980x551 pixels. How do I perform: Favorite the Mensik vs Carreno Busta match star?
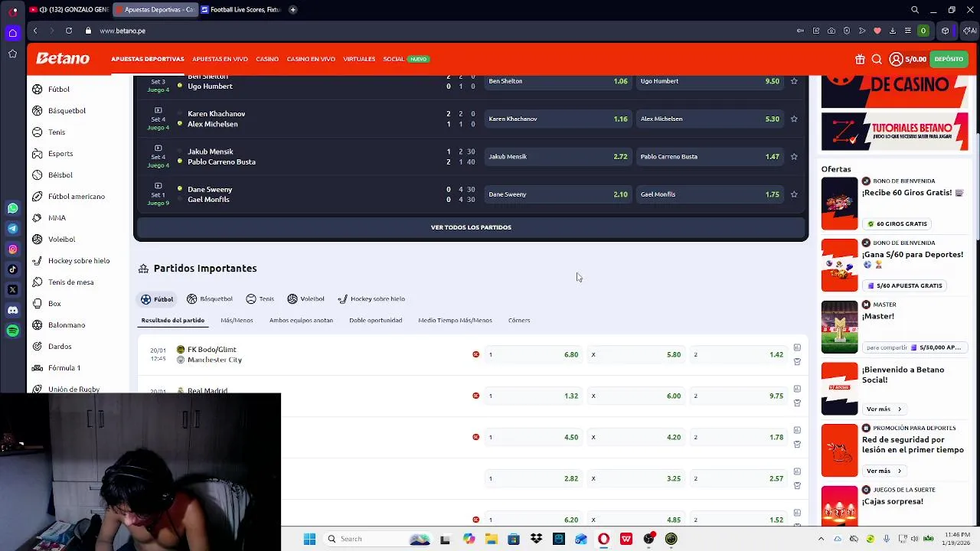point(794,157)
